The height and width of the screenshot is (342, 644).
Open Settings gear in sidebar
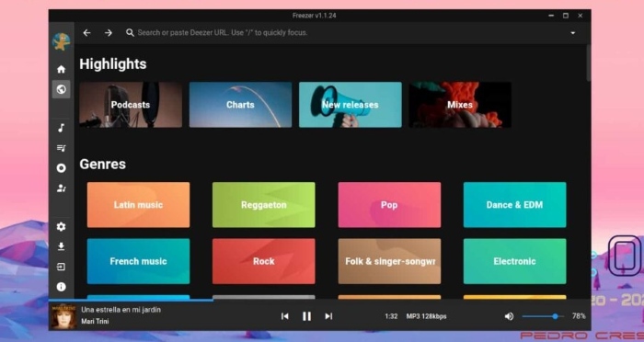click(62, 227)
